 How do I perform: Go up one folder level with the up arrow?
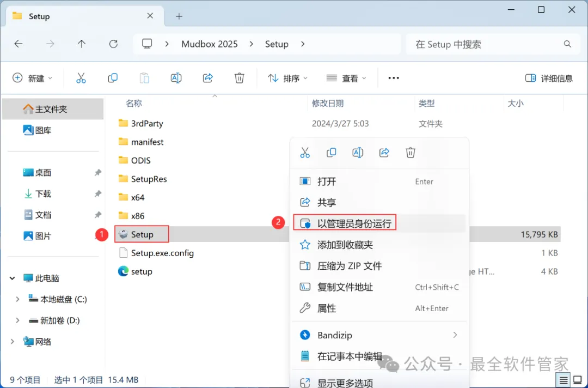pos(81,44)
